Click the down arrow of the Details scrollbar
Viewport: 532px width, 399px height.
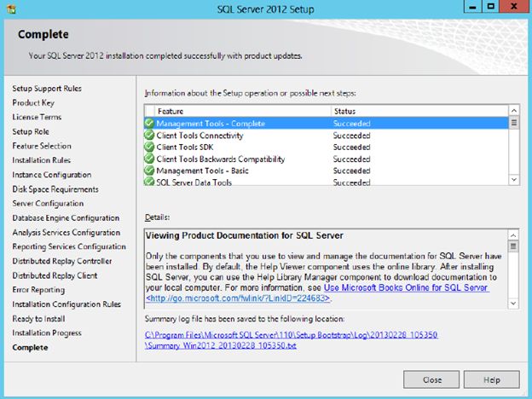pyautogui.click(x=513, y=303)
